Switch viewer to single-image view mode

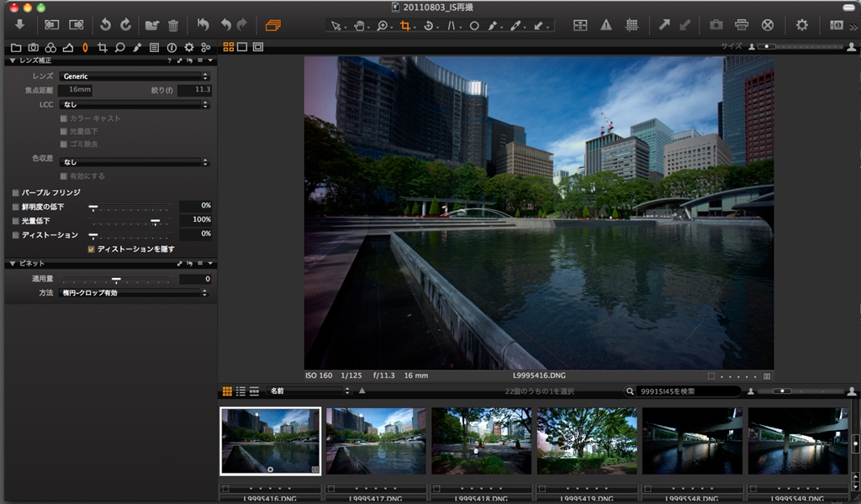pos(242,47)
